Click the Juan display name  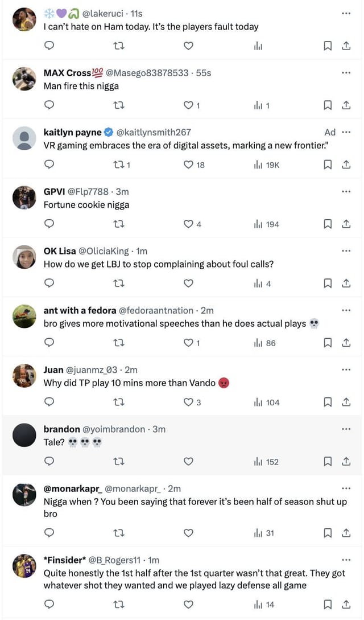[53, 369]
